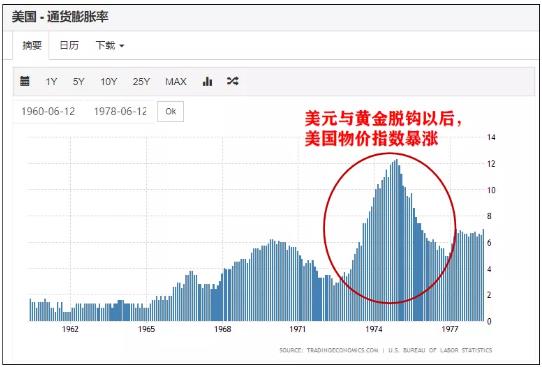This screenshot has height=367, width=542.
Task: Click the TRADINGECONOMICS.COM source link
Action: point(342,350)
